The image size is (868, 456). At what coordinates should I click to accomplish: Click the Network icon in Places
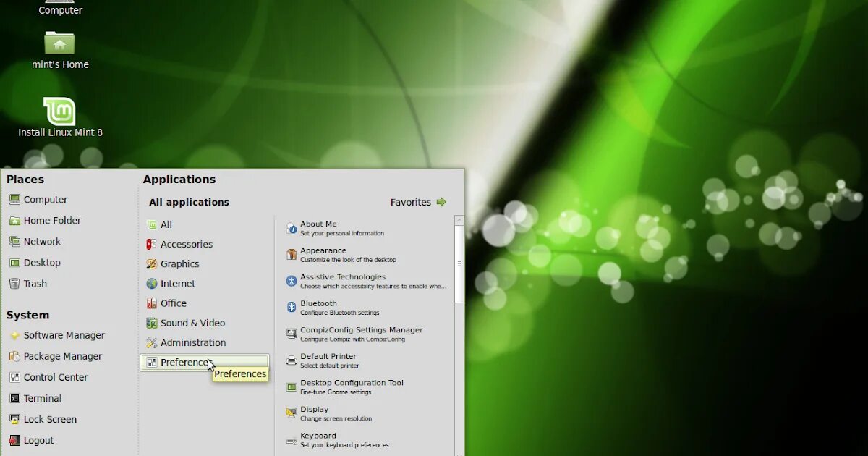point(14,242)
